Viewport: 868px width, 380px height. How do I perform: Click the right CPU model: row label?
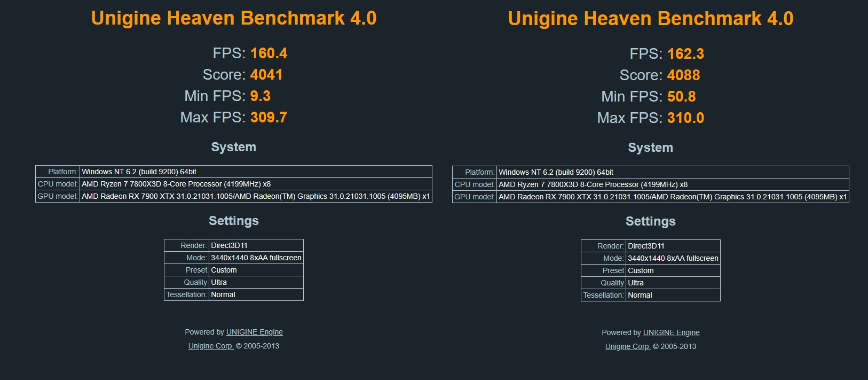tap(475, 184)
